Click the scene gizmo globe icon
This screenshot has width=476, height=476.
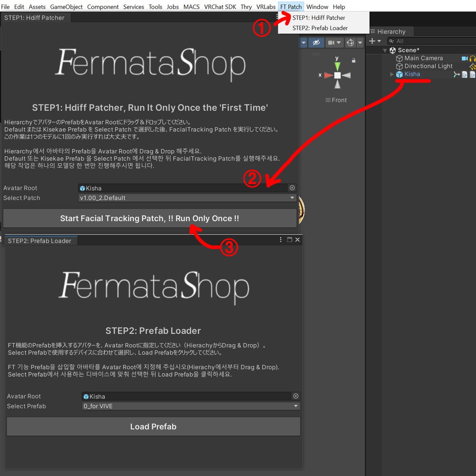coord(350,42)
